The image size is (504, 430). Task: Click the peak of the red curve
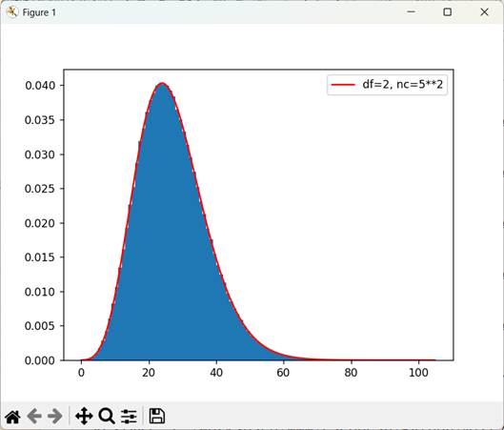click(x=162, y=83)
